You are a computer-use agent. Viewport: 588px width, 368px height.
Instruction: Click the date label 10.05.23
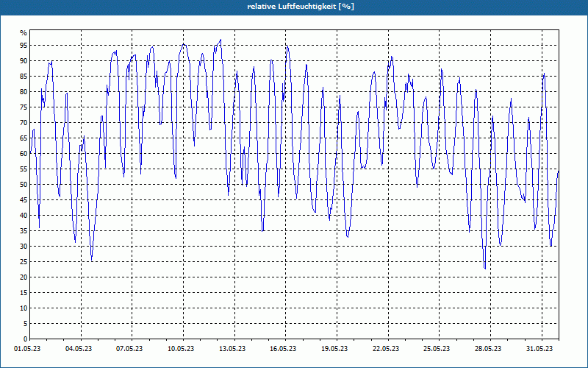click(181, 349)
